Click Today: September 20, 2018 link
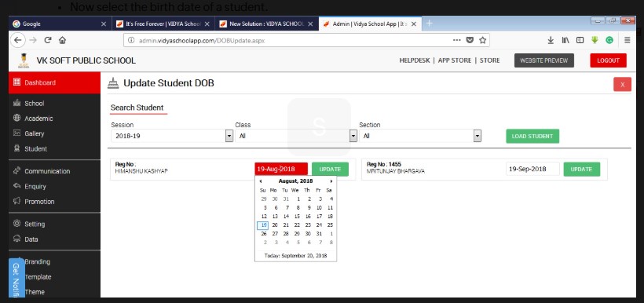This screenshot has height=303, width=644. (x=296, y=255)
